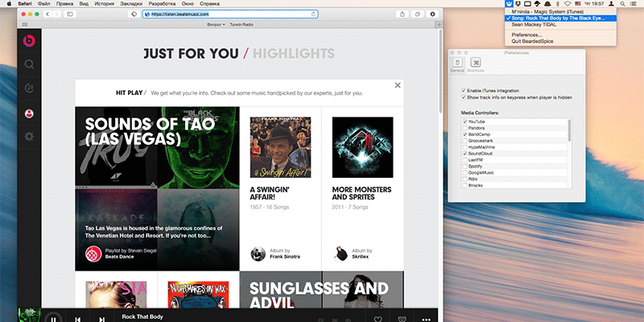
Task: Open the profile icon in Beats sidebar
Action: [29, 114]
